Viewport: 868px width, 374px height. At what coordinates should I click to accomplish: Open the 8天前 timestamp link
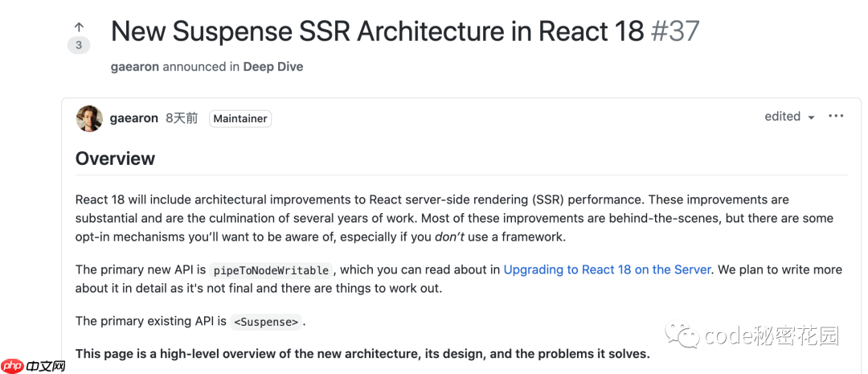tap(182, 118)
